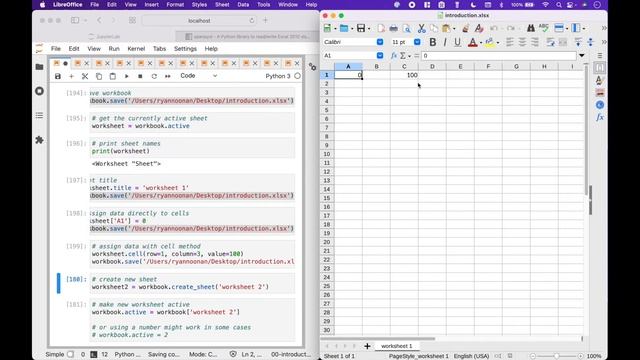Enable Simple mode checkbox in status bar
640x360 pixels.
pos(71,354)
